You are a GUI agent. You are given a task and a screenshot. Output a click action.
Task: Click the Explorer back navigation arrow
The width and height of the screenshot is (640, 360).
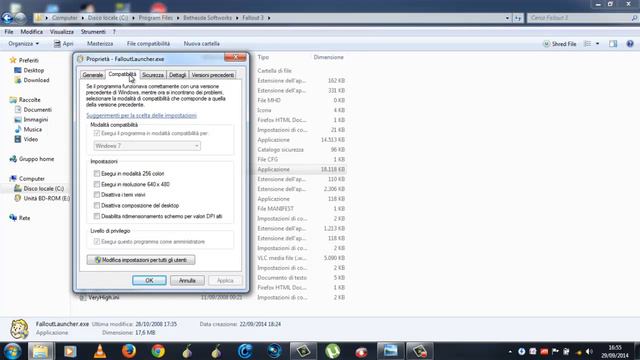click(7, 18)
